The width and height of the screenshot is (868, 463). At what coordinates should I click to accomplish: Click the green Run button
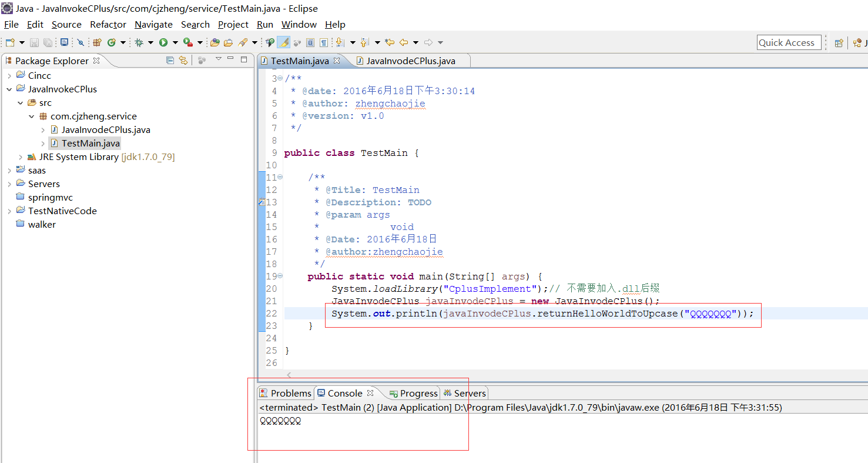click(163, 42)
